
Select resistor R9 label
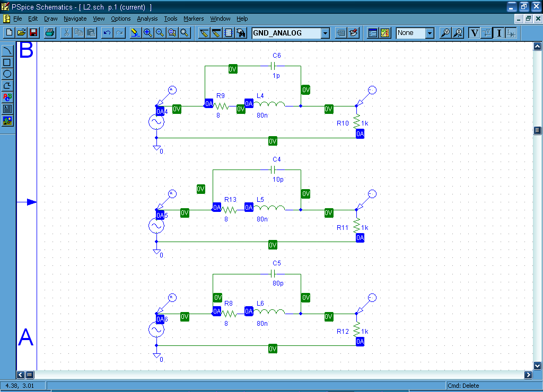pos(221,96)
